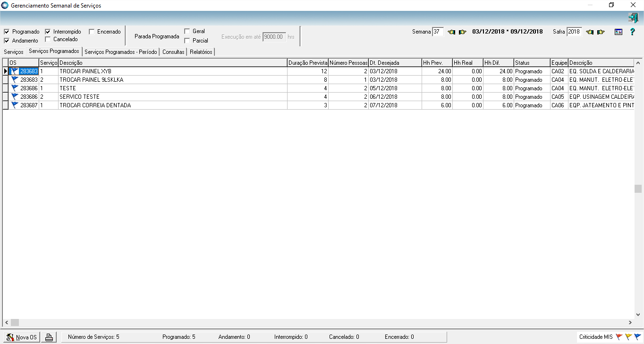The width and height of the screenshot is (644, 344).
Task: Click the scroll left arrow of the grid
Action: [x=7, y=322]
